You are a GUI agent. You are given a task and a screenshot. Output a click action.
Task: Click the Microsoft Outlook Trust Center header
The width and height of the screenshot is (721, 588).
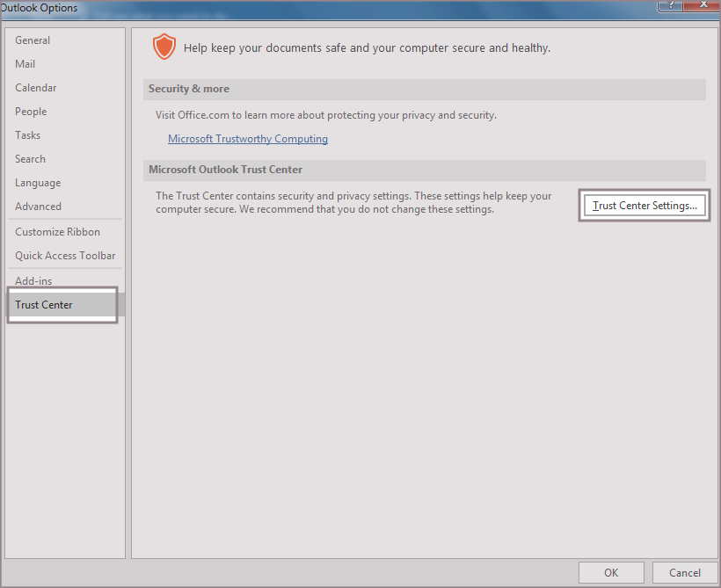225,170
